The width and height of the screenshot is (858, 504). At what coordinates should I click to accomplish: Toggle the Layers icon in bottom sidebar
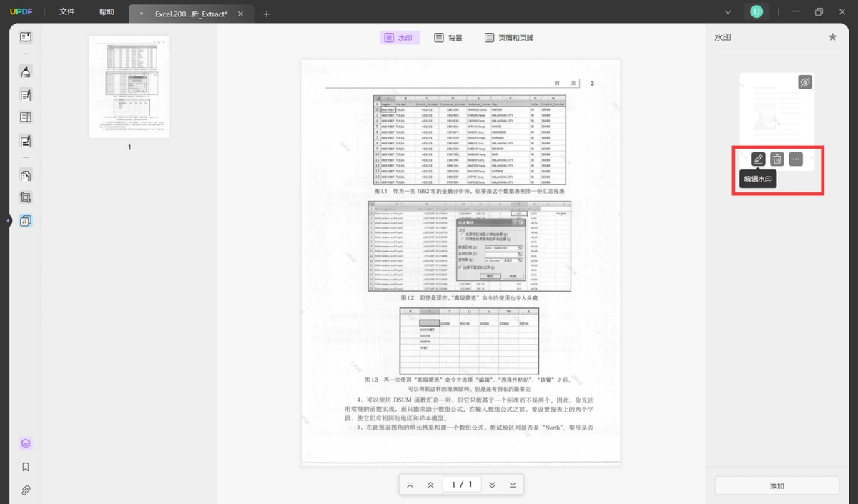click(26, 443)
